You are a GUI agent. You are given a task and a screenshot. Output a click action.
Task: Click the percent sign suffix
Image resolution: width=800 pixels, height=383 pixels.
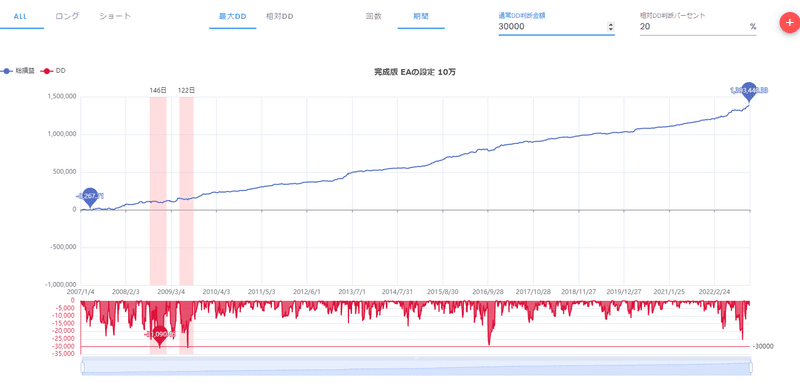[753, 27]
